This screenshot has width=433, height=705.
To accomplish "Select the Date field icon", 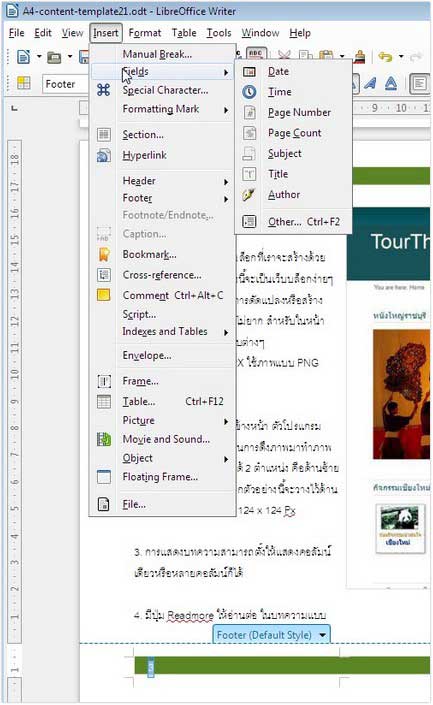I will tap(249, 71).
